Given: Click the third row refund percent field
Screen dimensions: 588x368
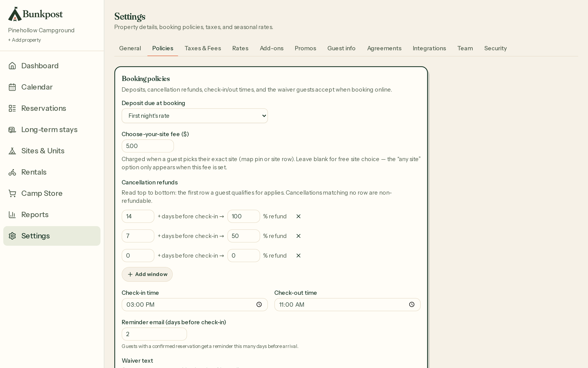Looking at the screenshot, I should click(244, 256).
